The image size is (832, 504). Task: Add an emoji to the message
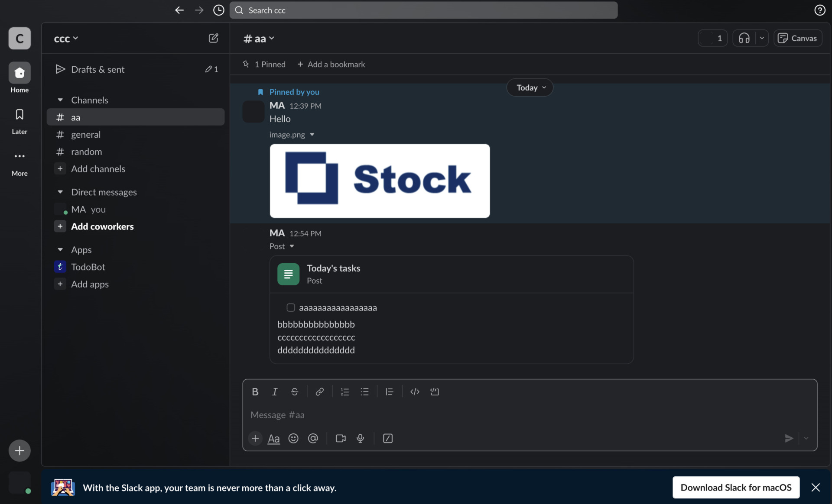pos(293,439)
